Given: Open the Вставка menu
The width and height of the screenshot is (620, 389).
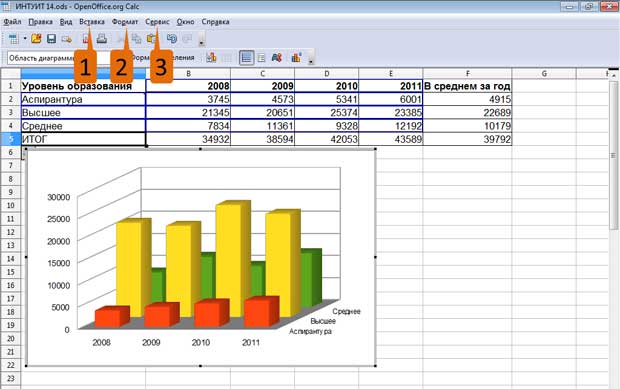Looking at the screenshot, I should point(92,22).
